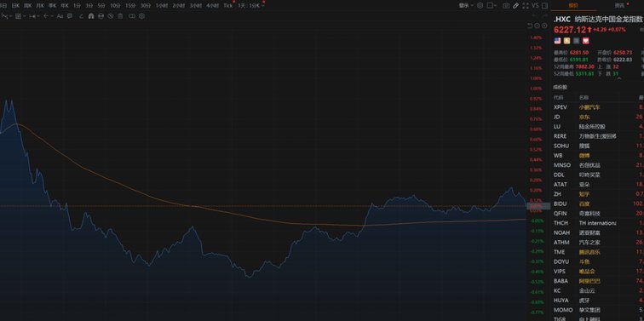The height and width of the screenshot is (321, 644).
Task: Switch chart to 月K period
Action: 40,6
